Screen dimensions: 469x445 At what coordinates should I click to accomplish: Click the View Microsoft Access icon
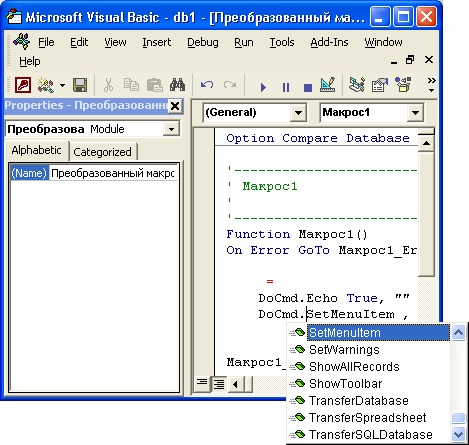click(x=23, y=85)
